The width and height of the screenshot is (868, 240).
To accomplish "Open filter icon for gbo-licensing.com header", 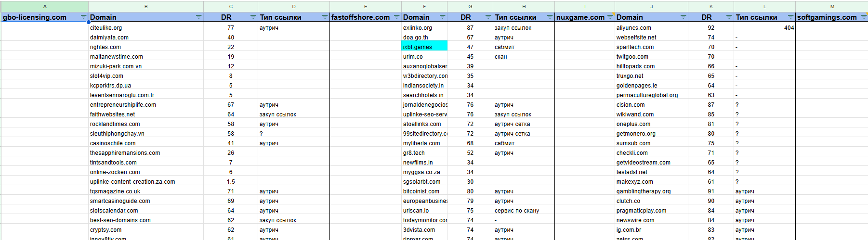I will 84,17.
